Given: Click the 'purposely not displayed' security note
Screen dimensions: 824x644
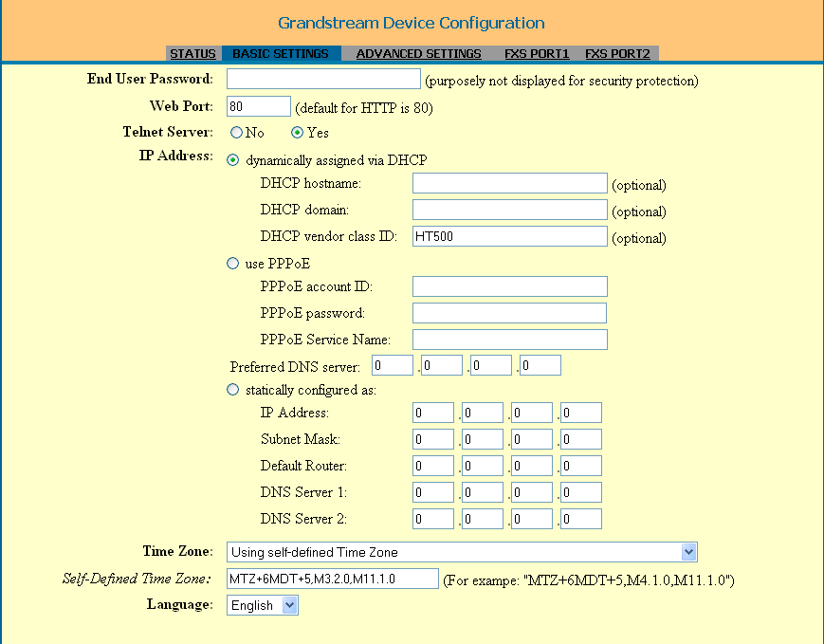Looking at the screenshot, I should click(561, 81).
